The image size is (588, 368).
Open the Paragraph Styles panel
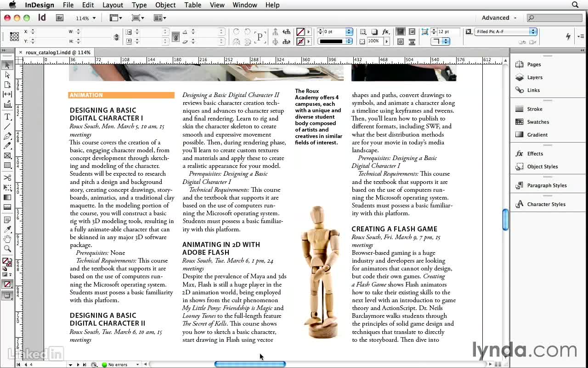pyautogui.click(x=546, y=185)
